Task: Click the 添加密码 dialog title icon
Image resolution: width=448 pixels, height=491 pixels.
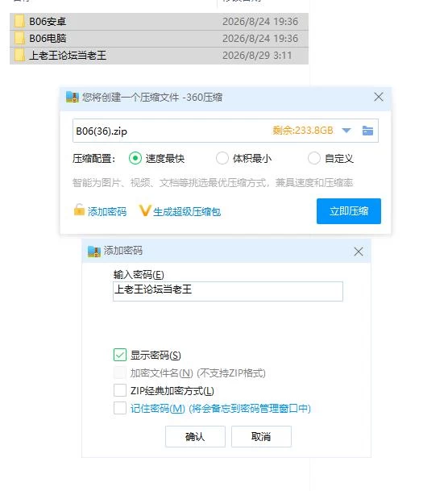Action: 93,251
